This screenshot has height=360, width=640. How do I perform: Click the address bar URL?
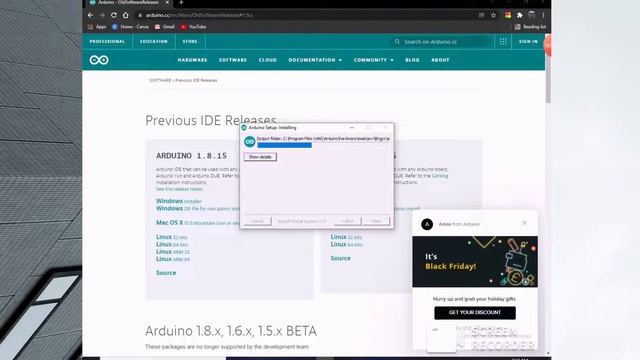point(199,15)
